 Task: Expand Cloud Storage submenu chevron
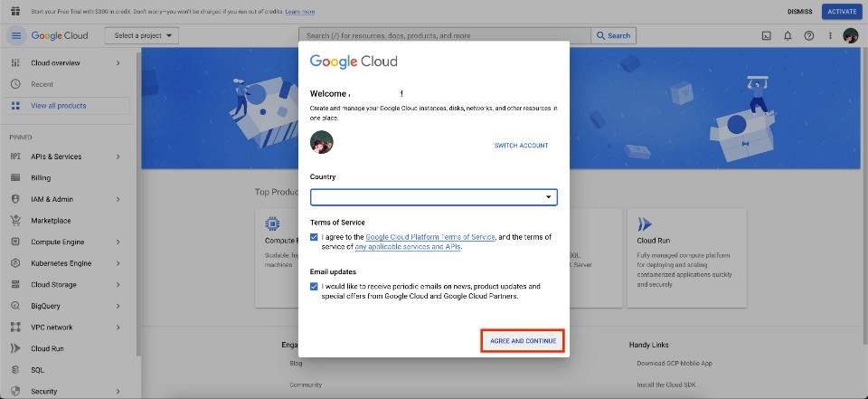point(118,284)
